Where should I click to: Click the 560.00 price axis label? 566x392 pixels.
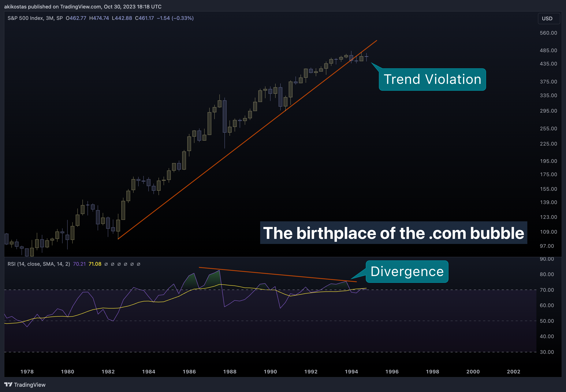coord(548,33)
